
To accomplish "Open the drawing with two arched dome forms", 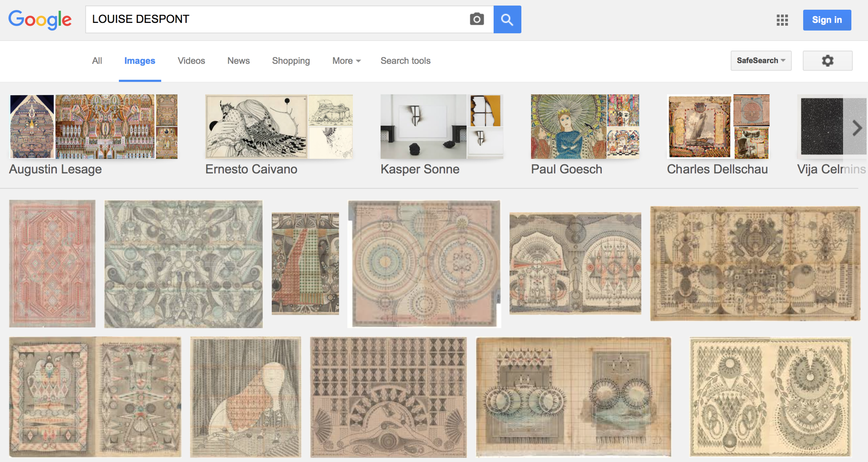I will click(575, 263).
